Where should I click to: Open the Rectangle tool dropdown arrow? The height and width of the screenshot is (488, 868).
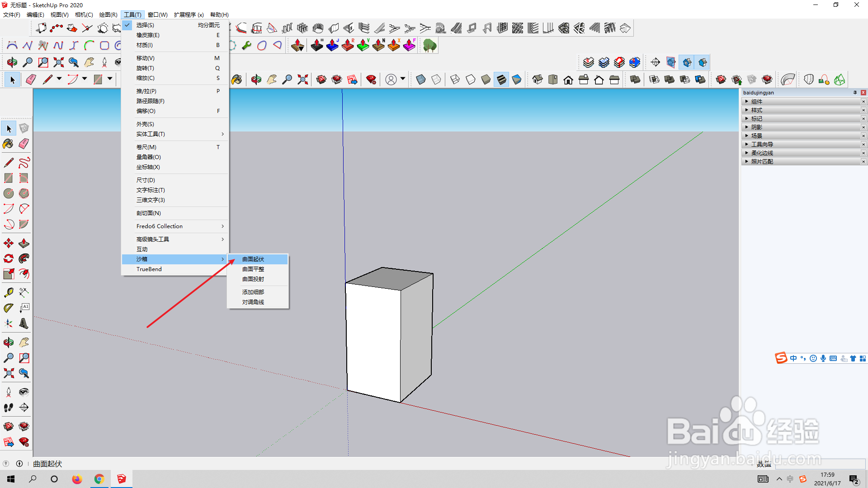tap(110, 79)
